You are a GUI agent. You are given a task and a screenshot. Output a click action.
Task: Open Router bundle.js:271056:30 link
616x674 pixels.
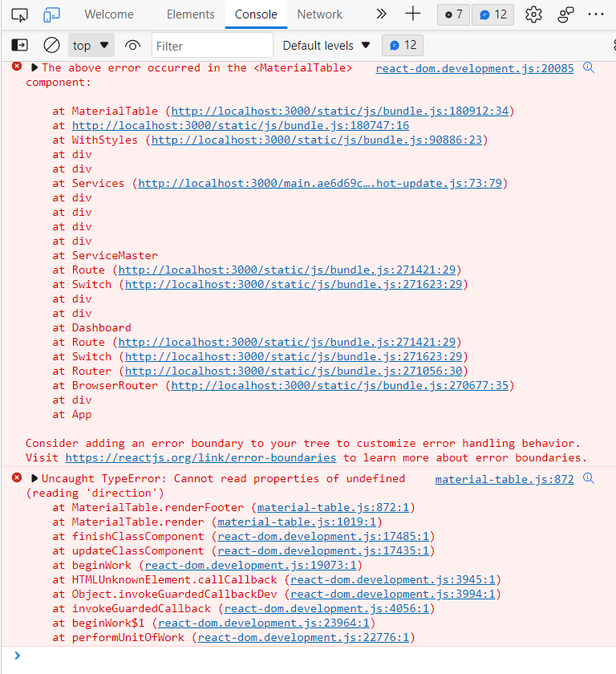point(294,371)
